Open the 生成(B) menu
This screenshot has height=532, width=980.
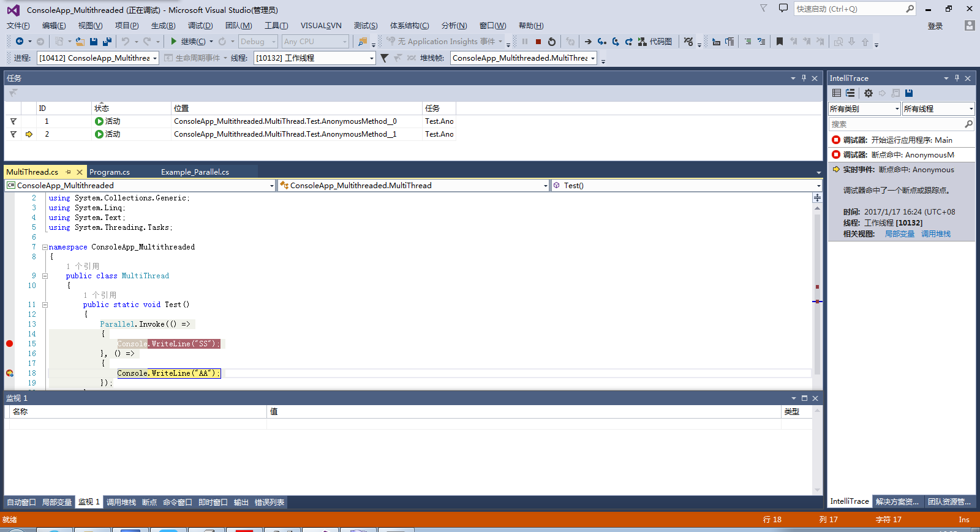(163, 25)
